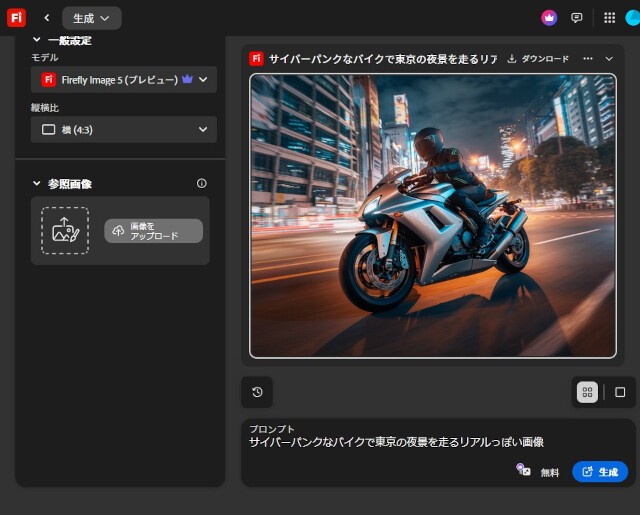Click the Adobe Firefly logo icon
Viewport: 640px width, 515px height.
[16, 18]
